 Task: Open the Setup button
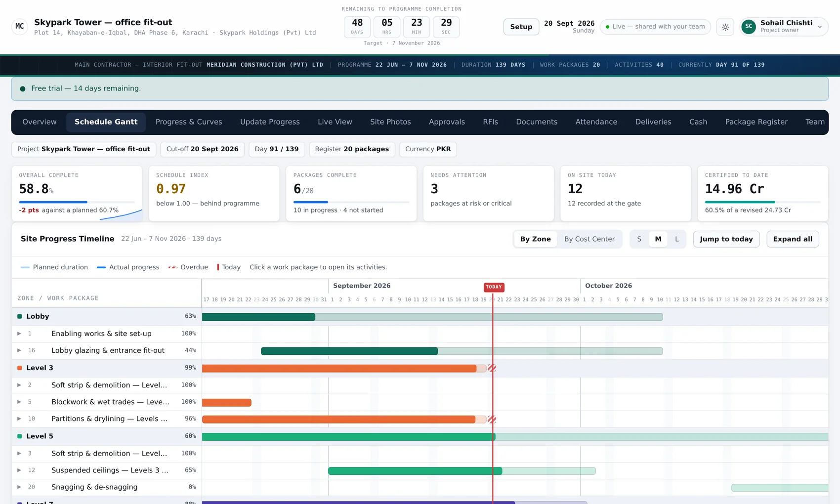[521, 27]
